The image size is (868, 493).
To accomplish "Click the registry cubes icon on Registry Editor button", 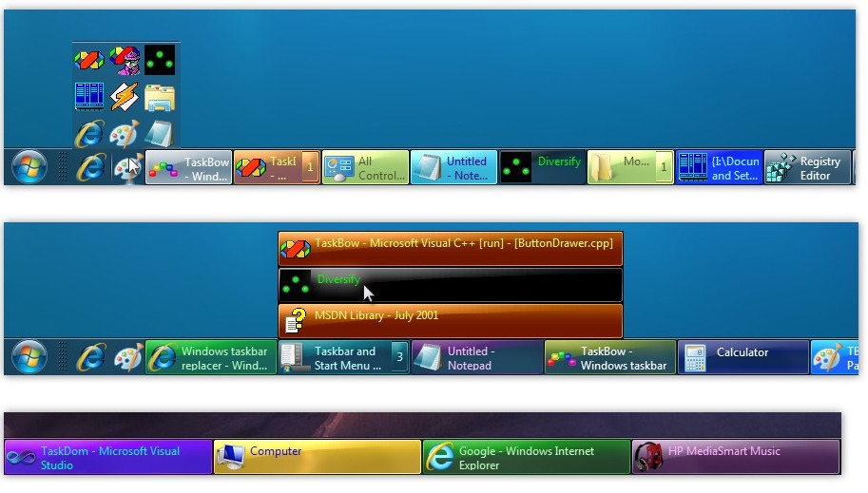I will [x=781, y=167].
